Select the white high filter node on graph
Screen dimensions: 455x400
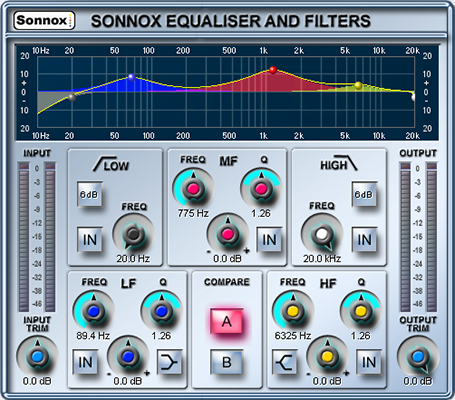coord(413,97)
